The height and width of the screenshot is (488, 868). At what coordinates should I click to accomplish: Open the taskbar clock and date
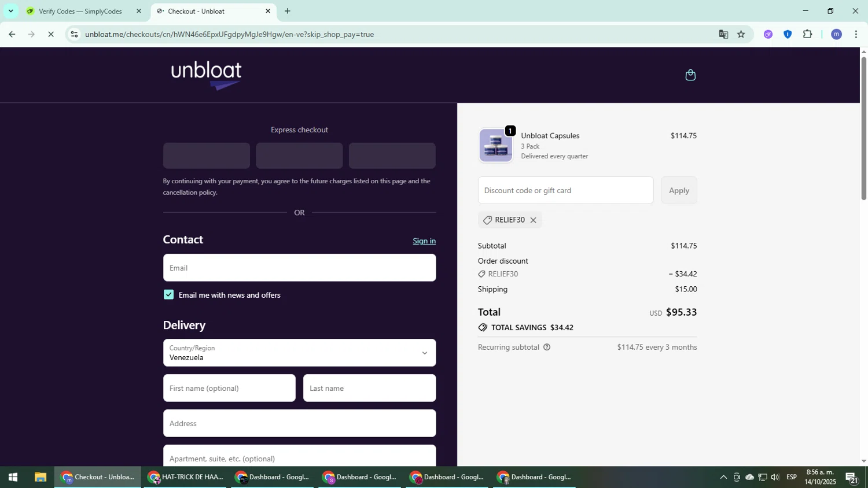820,477
